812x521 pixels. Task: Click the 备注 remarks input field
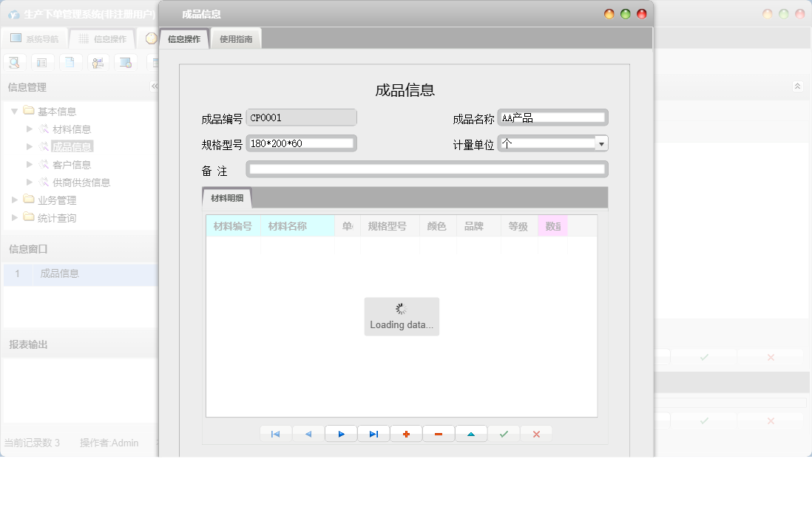427,169
